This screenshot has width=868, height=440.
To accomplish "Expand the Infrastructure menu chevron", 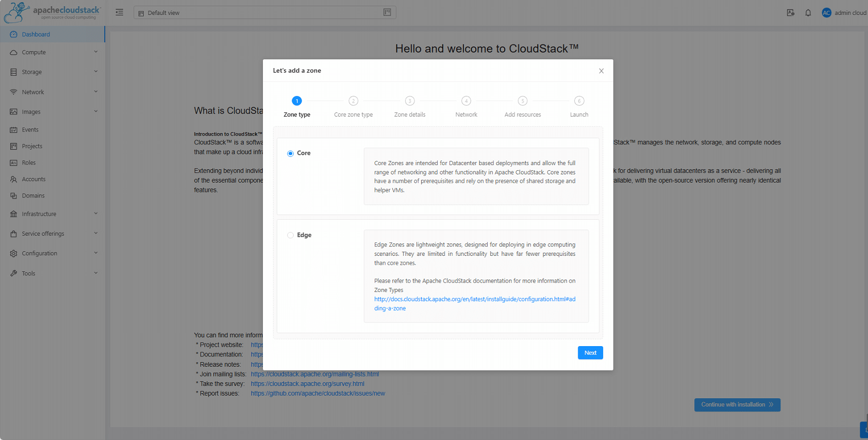I will (x=96, y=214).
